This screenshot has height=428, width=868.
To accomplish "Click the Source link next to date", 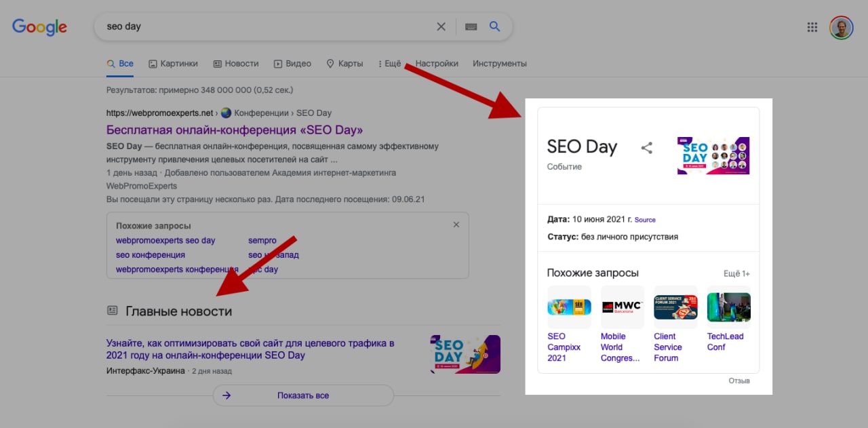I will pos(645,220).
